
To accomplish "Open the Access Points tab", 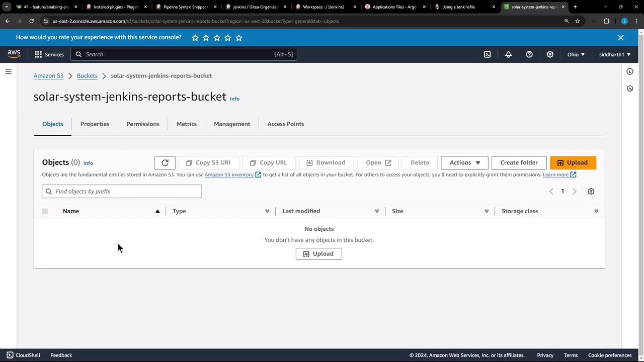I will [x=286, y=124].
